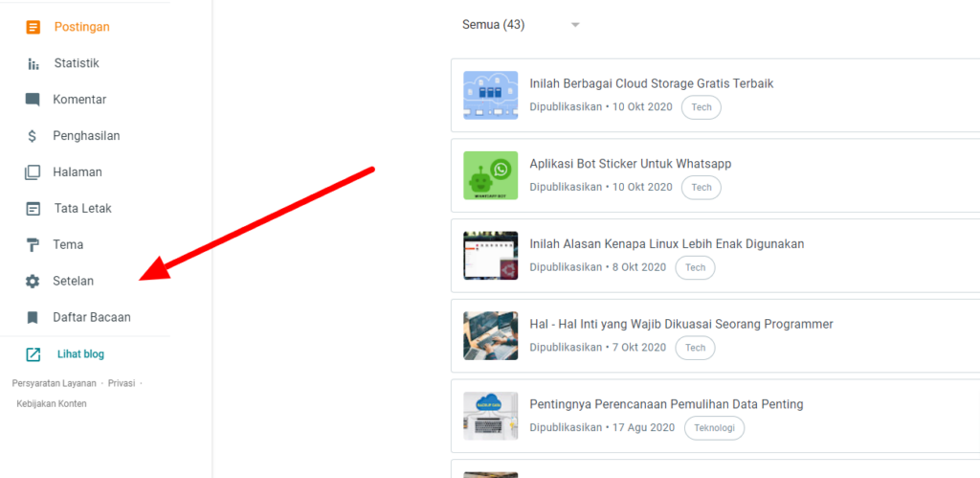Expand the Semua (43) filter dropdown
This screenshot has width=980, height=478.
point(575,25)
